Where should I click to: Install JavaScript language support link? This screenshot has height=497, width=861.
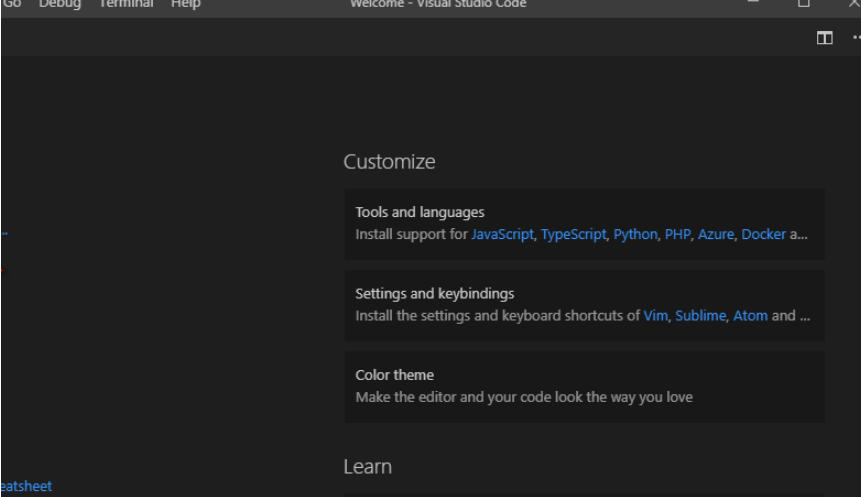point(502,234)
